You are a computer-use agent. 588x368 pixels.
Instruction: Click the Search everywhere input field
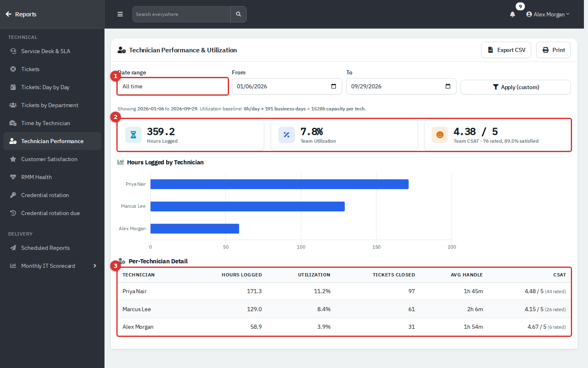pyautogui.click(x=181, y=14)
